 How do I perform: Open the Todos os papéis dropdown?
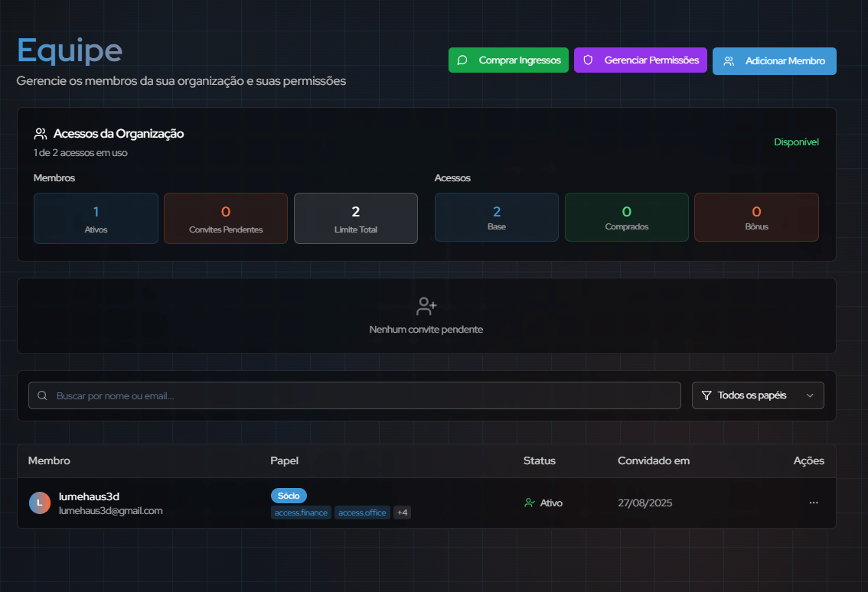tap(758, 395)
